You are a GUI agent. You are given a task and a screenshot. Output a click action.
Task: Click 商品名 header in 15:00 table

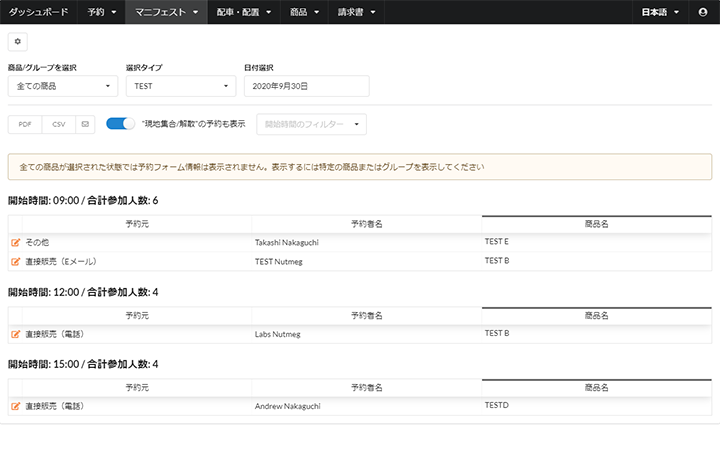[596, 388]
